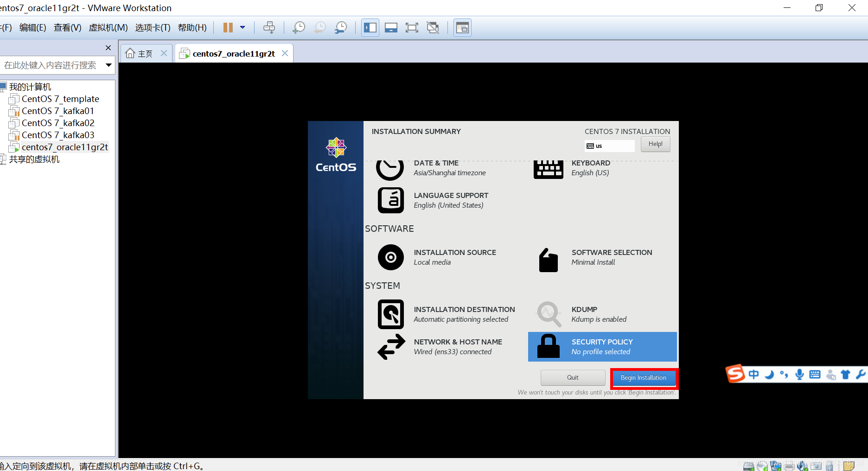Click the console view toolbar icon
868x471 pixels.
pos(462,28)
